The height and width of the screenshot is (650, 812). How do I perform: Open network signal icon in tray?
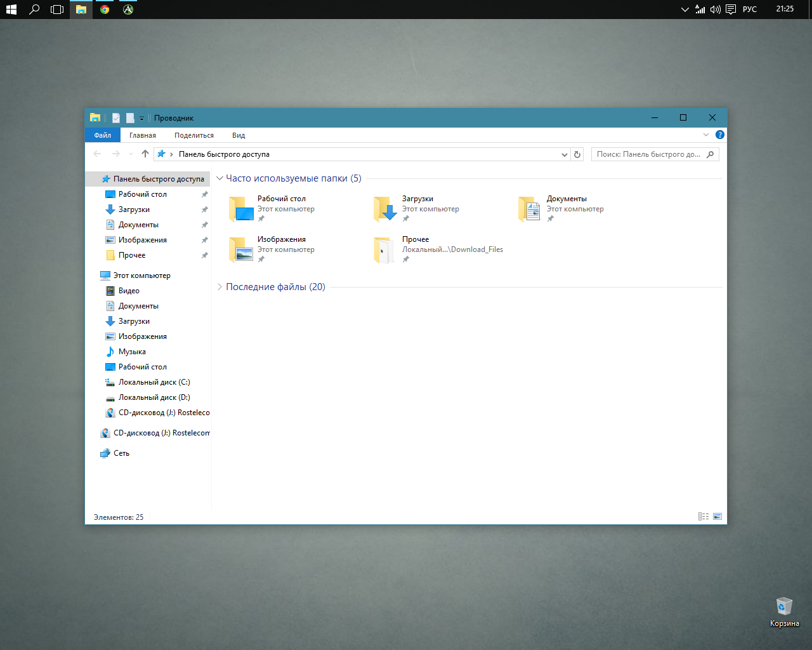[x=700, y=10]
